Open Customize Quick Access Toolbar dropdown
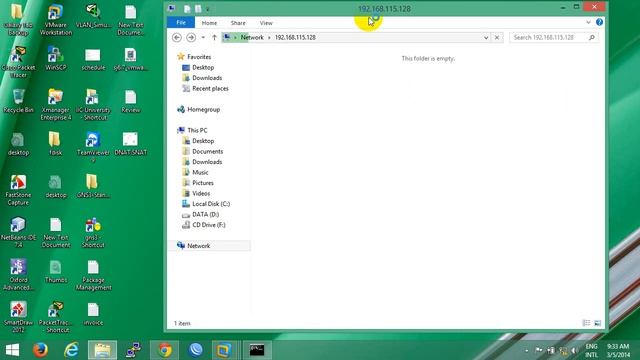 click(207, 9)
